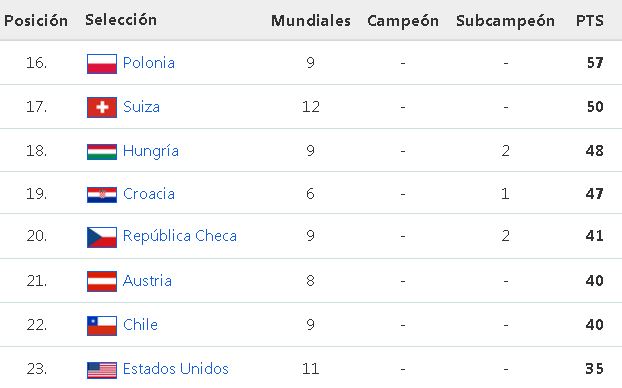
Task: Click the Hungary flag icon
Action: coord(102,152)
